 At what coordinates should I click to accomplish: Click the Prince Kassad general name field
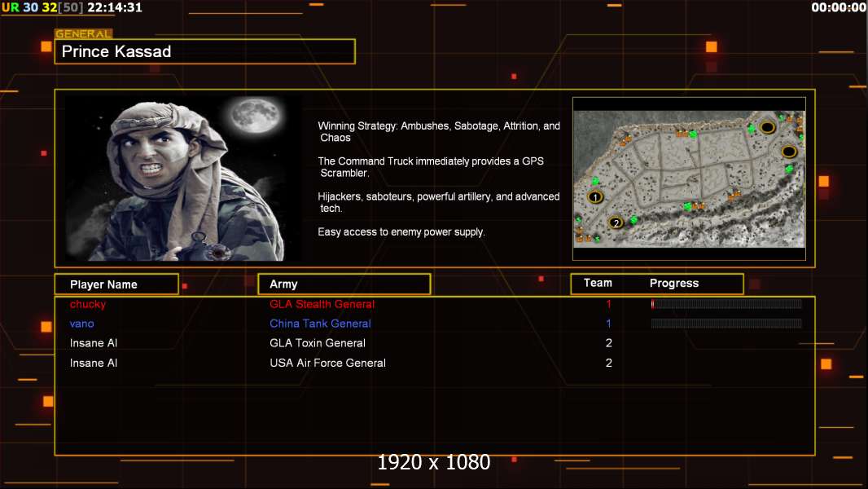tap(204, 51)
